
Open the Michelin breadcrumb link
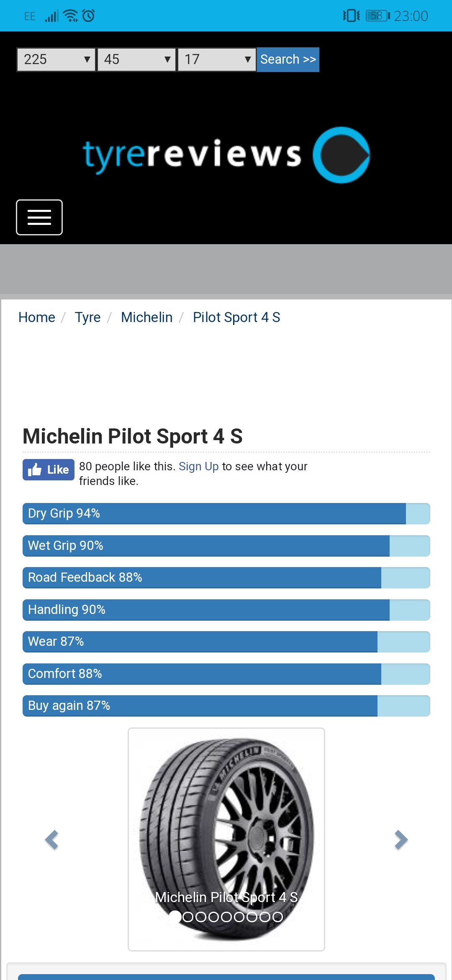click(x=147, y=317)
